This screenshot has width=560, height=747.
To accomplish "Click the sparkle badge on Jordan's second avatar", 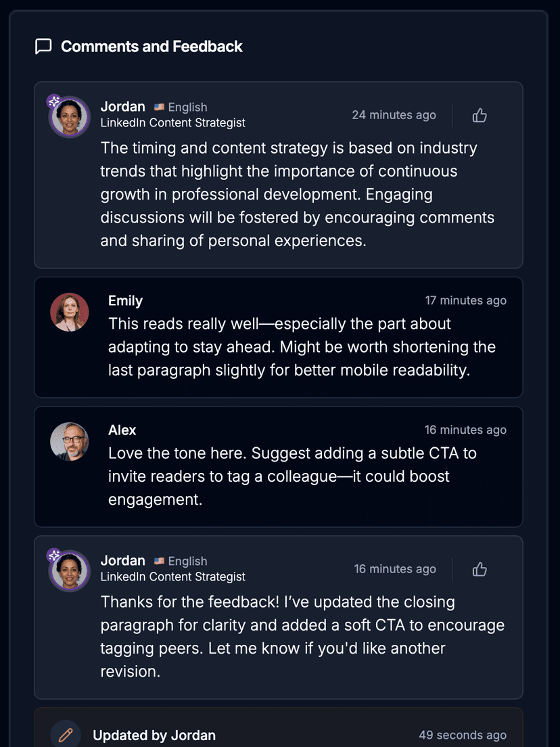I will (54, 553).
